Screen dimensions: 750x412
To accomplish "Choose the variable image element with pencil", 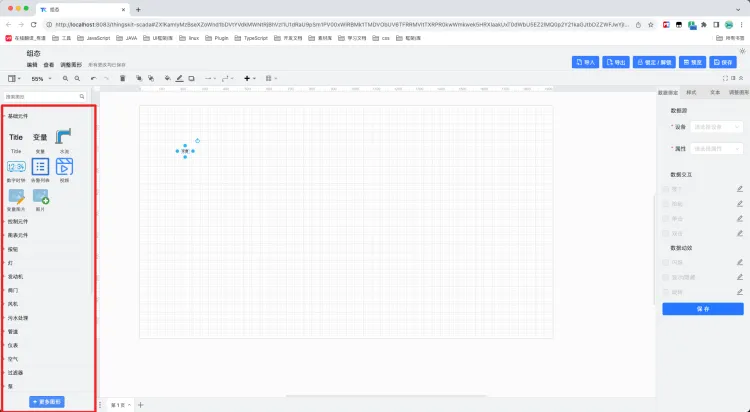I will point(16,196).
